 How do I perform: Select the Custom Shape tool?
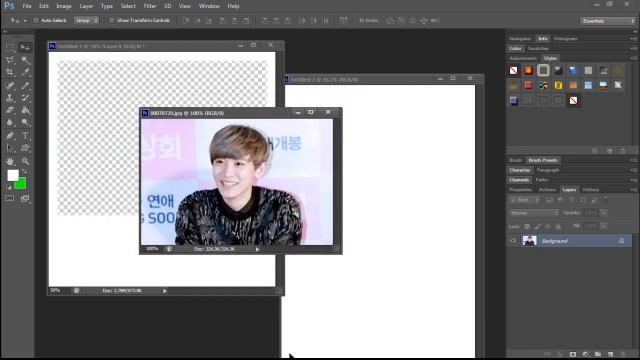25,148
